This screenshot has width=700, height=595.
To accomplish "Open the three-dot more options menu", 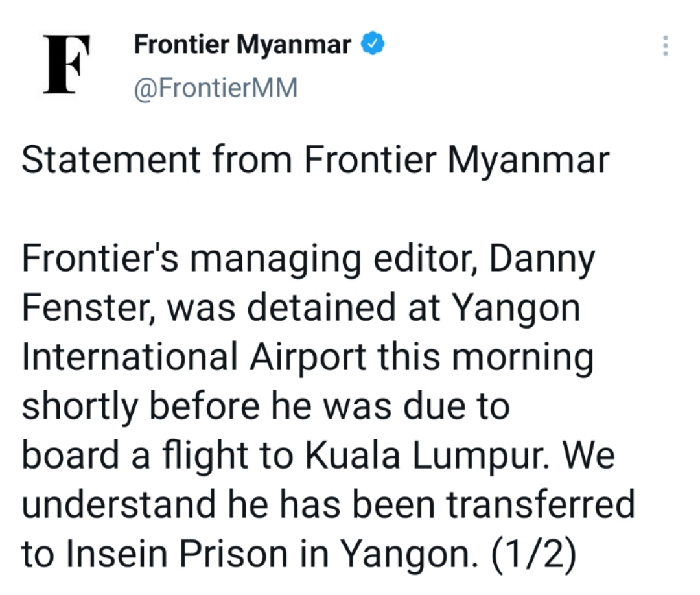I will point(665,46).
